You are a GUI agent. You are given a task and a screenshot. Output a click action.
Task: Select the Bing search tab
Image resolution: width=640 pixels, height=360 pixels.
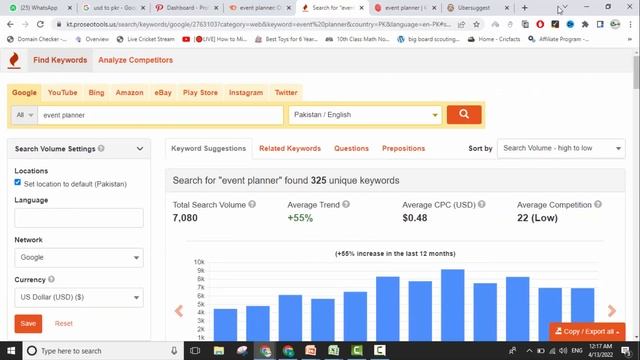(x=96, y=93)
